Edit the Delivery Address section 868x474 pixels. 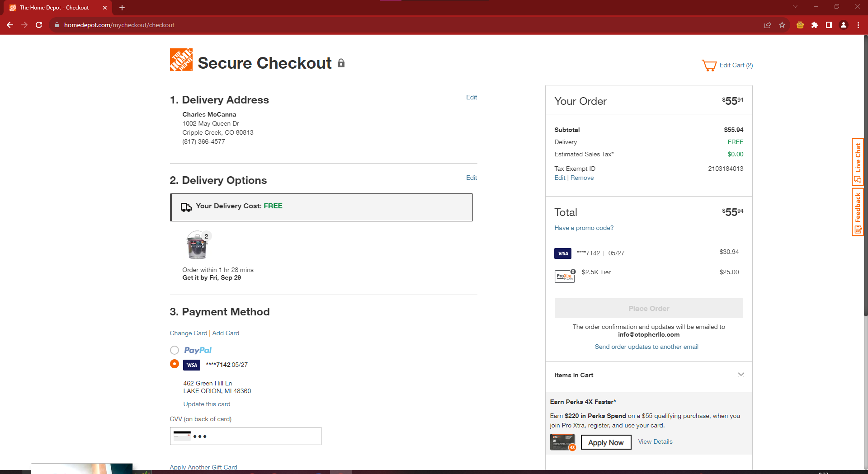472,97
